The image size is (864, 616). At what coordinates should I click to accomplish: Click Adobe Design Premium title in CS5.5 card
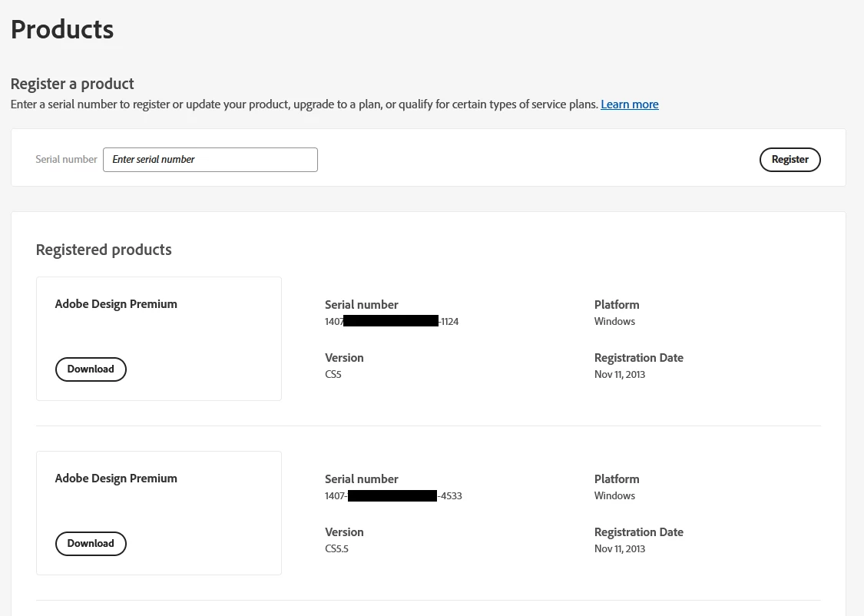click(116, 479)
